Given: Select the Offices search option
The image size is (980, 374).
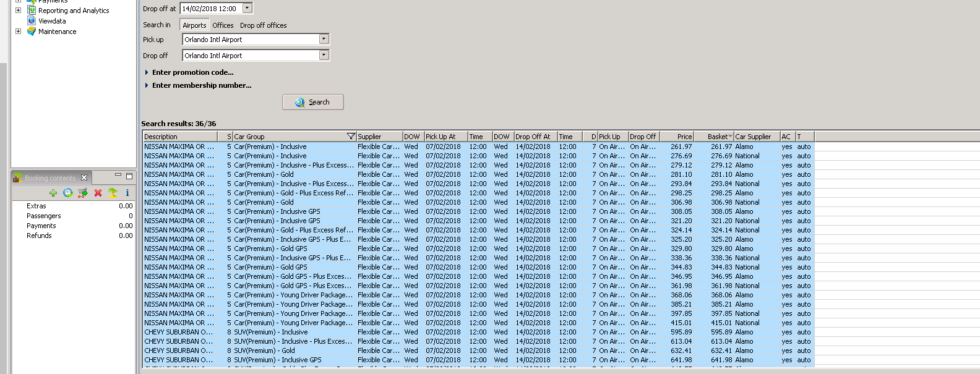Looking at the screenshot, I should pos(223,25).
